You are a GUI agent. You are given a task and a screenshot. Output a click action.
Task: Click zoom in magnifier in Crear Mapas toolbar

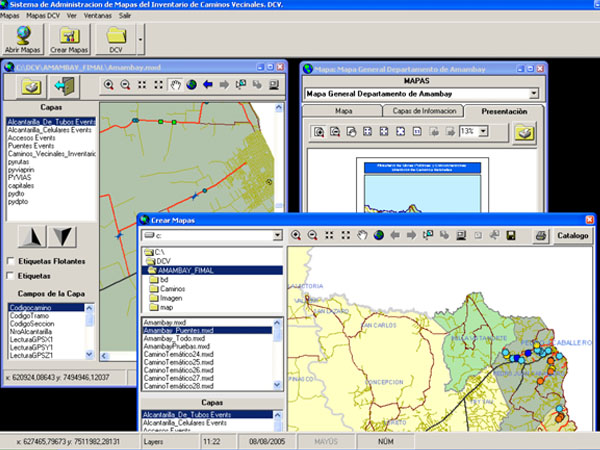click(x=295, y=235)
